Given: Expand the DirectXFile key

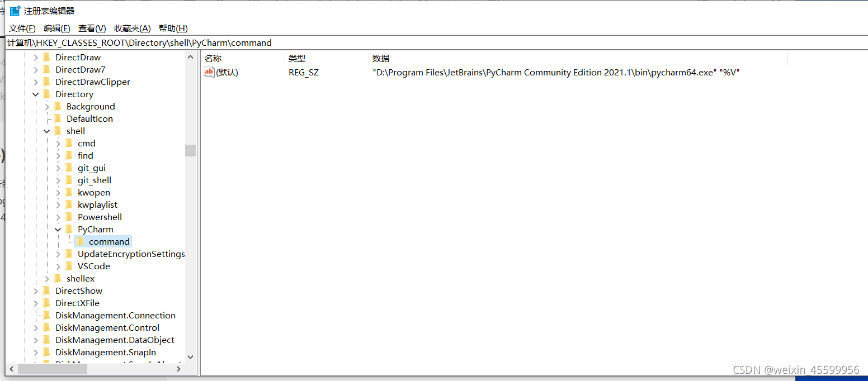Looking at the screenshot, I should click(36, 303).
